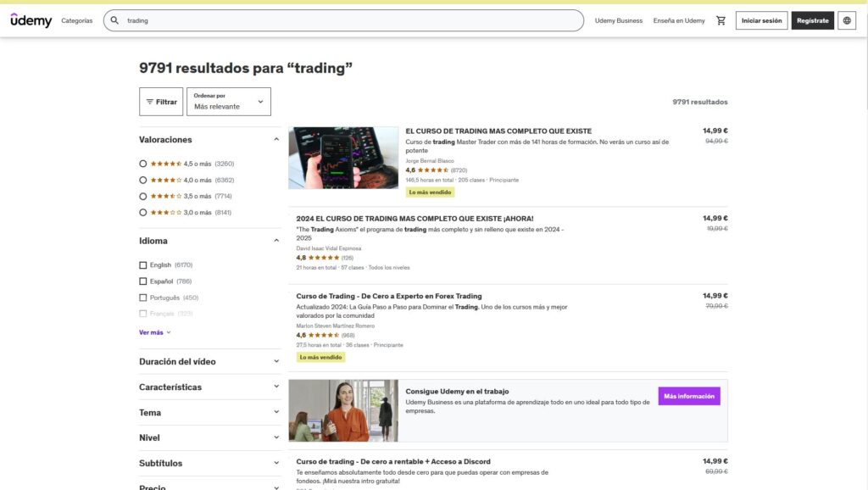Collapse the Idioma section
The height and width of the screenshot is (490, 868).
tap(276, 241)
